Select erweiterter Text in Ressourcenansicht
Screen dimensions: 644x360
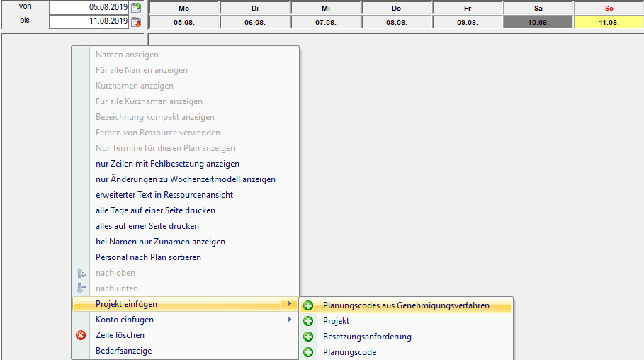(164, 195)
